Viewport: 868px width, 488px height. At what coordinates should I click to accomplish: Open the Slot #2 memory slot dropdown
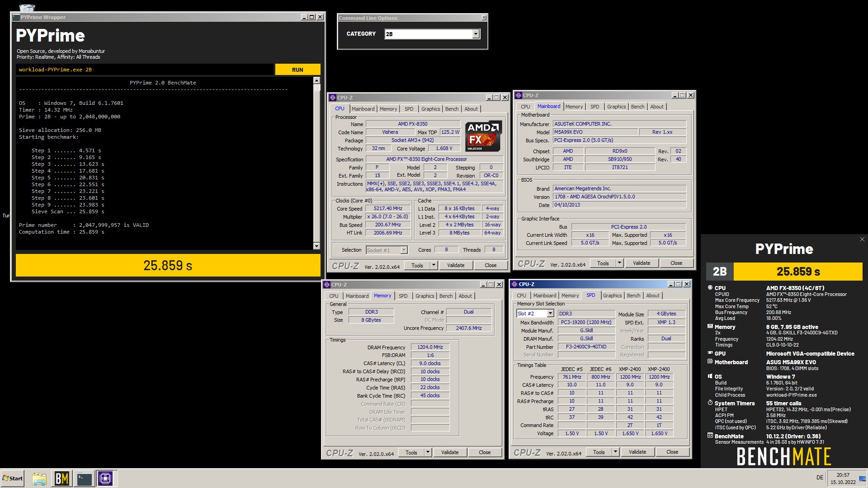550,314
